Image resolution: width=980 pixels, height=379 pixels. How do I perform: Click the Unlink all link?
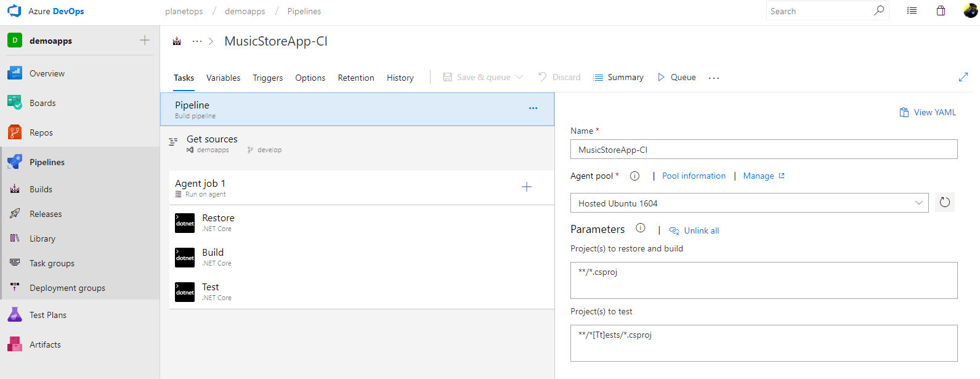coord(694,230)
